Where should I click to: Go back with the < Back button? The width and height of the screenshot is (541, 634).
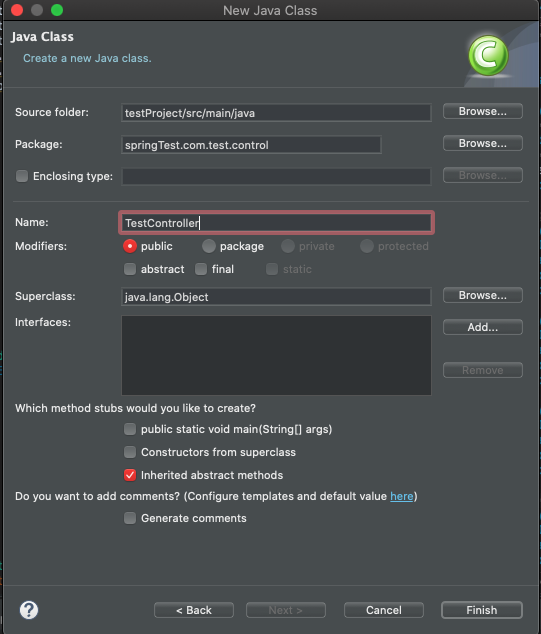tap(194, 610)
